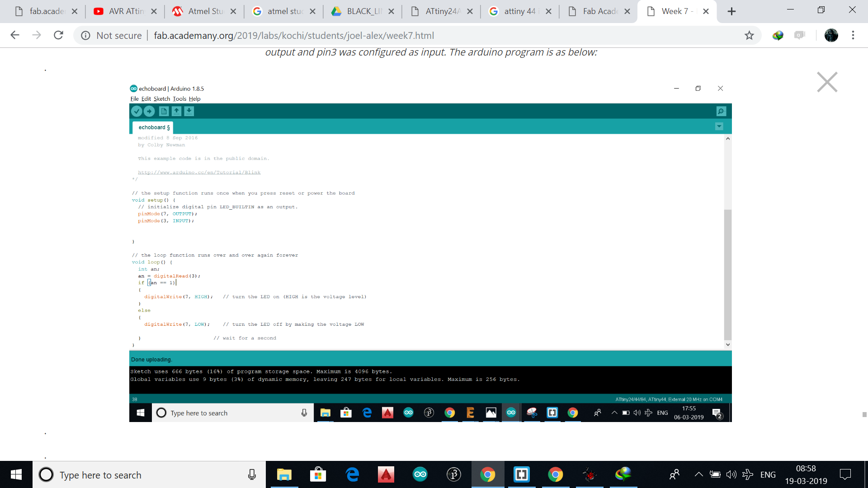This screenshot has width=868, height=488.
Task: Close the Week 7 tab
Action: pos(706,11)
